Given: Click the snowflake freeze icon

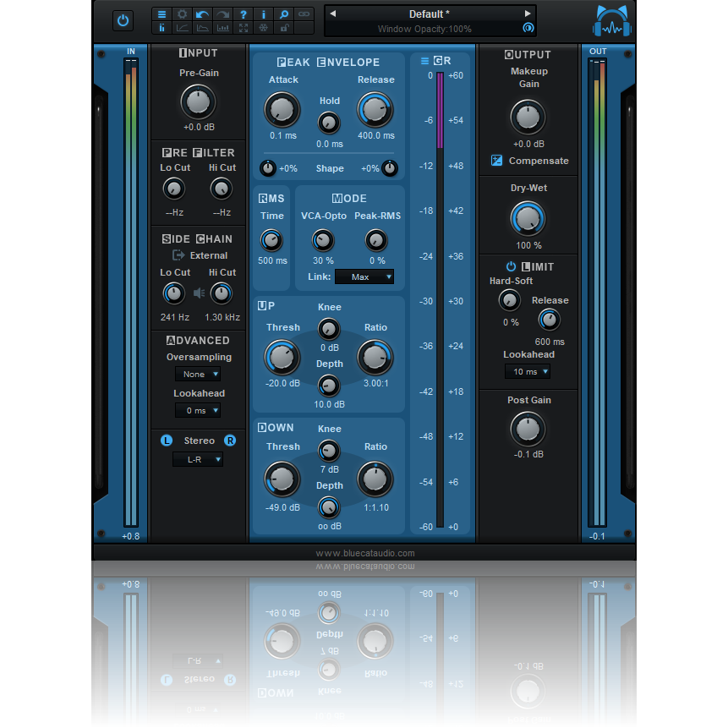Looking at the screenshot, I should coord(263,28).
